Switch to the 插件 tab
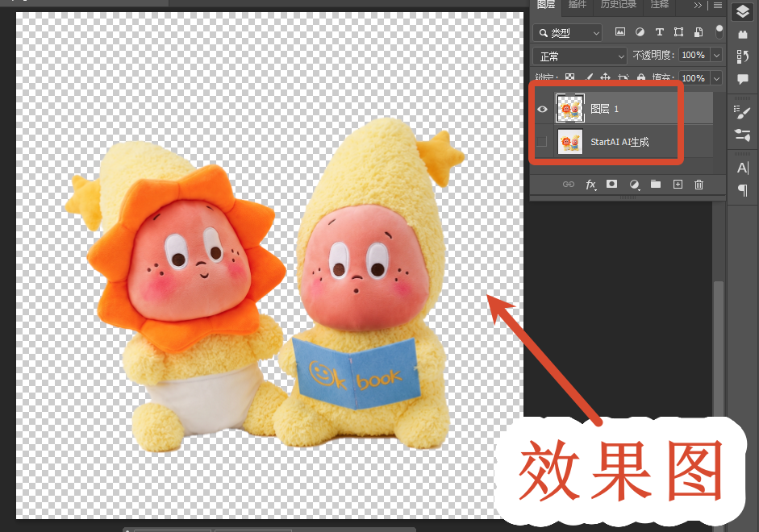The width and height of the screenshot is (759, 532). [577, 5]
